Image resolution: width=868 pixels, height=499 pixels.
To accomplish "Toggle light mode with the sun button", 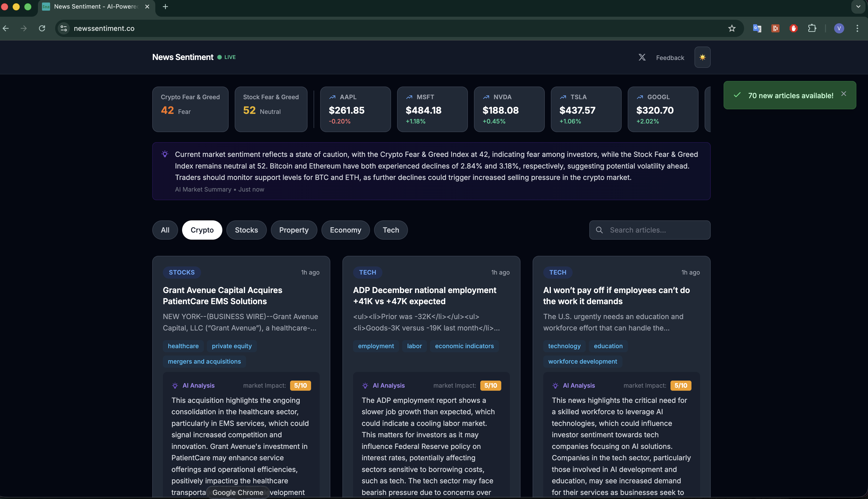I will (x=702, y=57).
